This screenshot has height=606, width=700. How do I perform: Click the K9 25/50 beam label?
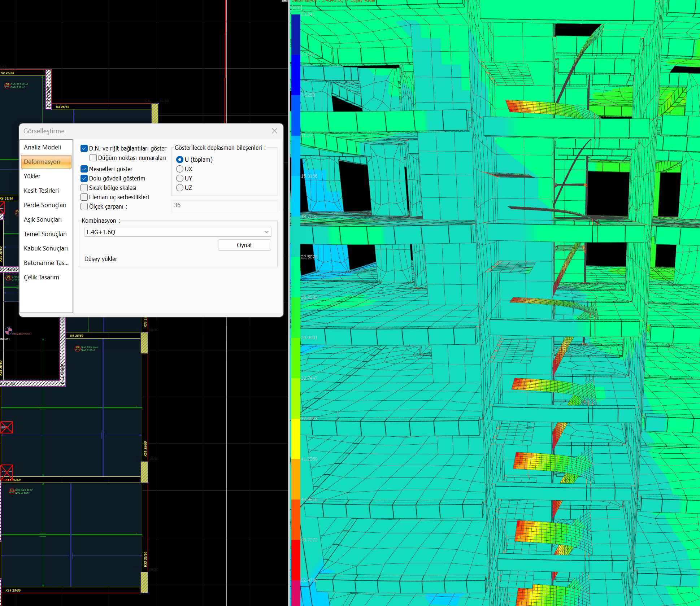pyautogui.click(x=77, y=336)
